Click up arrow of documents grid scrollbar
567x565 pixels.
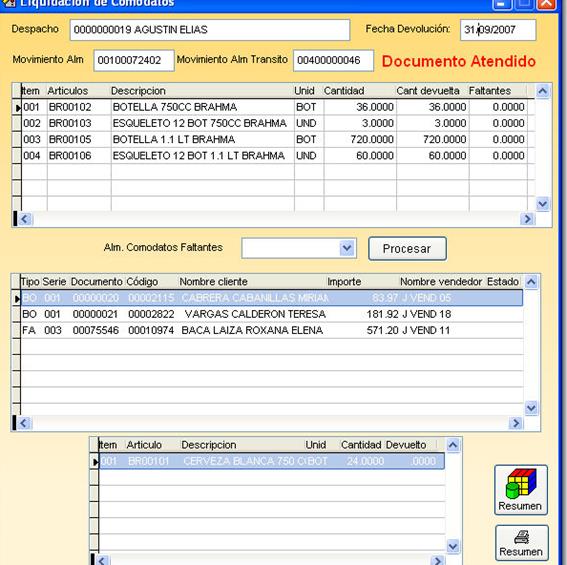(x=531, y=282)
